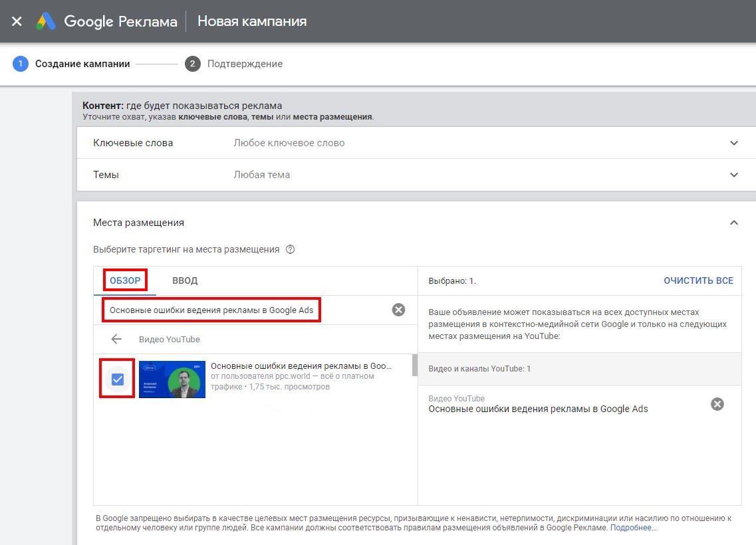Expand the Ключевые слова section

click(x=734, y=143)
